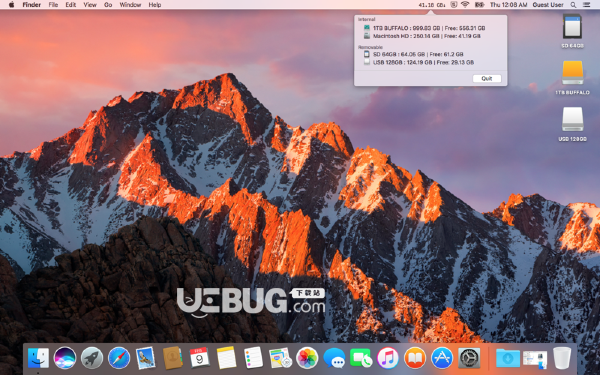Open FaceTime in the Dock
Screen dimensions: 600x375
pyautogui.click(x=361, y=358)
